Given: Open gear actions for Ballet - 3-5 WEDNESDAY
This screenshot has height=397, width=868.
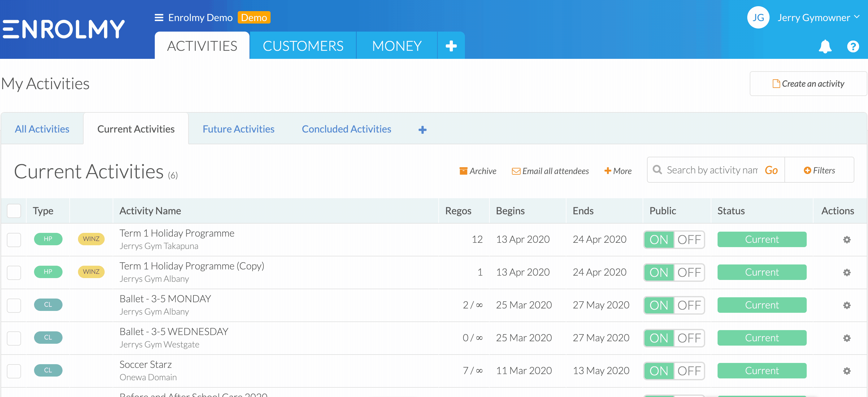Looking at the screenshot, I should (x=846, y=338).
